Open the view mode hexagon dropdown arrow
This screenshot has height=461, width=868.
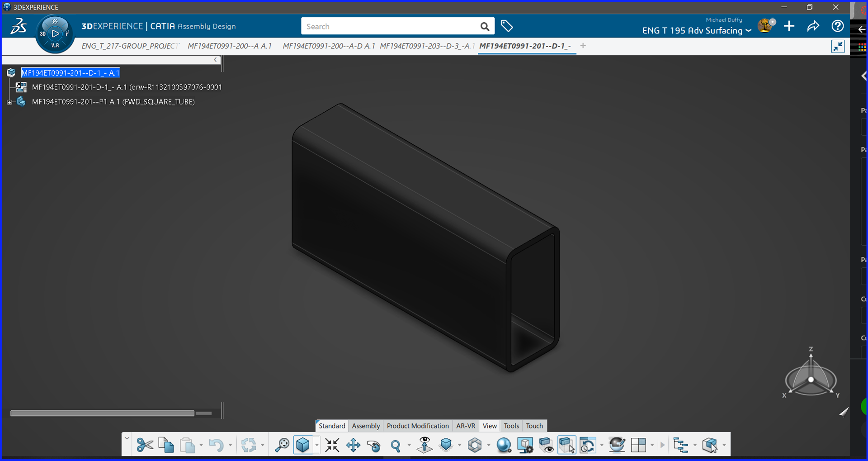(x=489, y=445)
